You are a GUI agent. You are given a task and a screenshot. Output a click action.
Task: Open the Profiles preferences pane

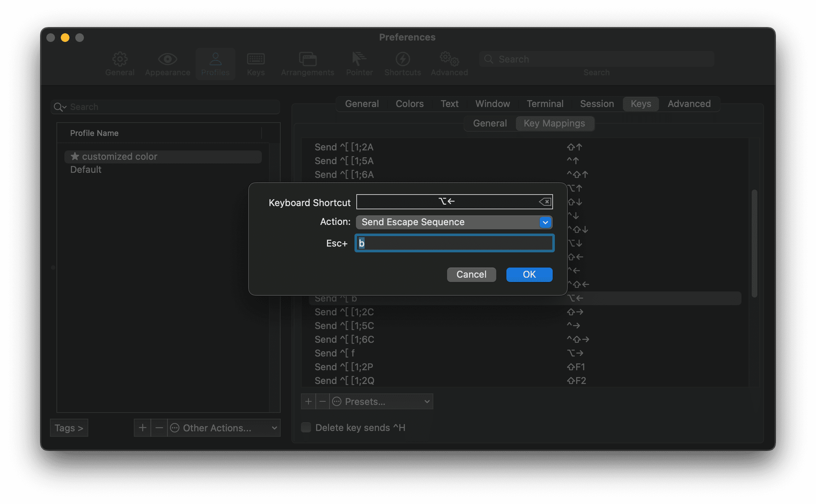click(x=215, y=64)
